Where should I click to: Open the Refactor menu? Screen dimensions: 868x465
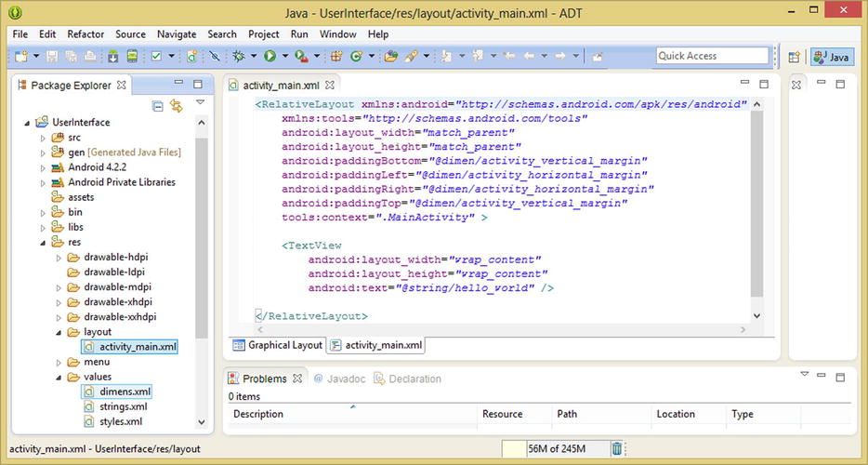point(85,33)
